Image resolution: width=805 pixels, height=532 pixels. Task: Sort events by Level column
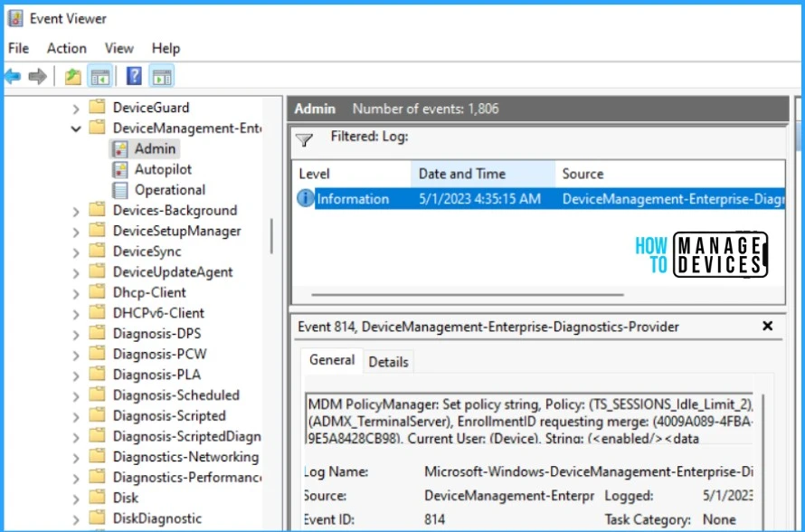(352, 174)
